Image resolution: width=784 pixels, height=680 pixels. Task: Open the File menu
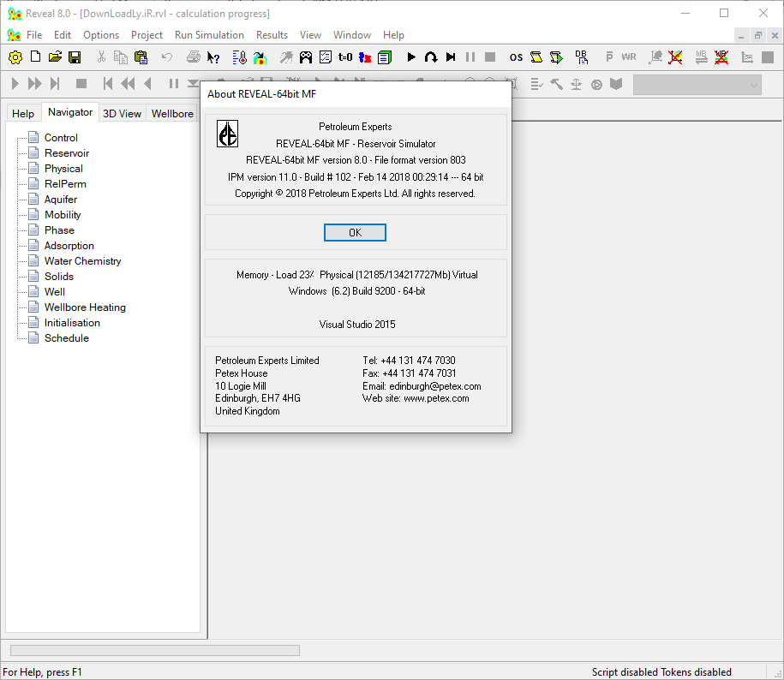[34, 35]
